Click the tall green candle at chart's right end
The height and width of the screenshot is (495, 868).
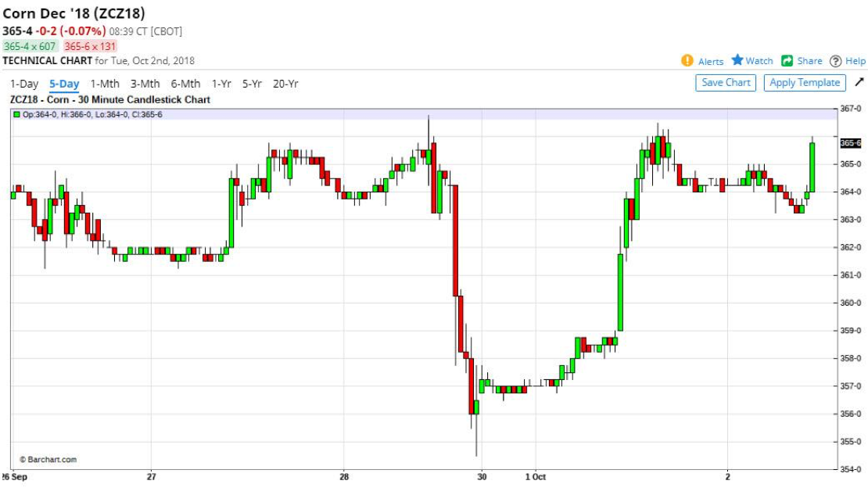(812, 167)
